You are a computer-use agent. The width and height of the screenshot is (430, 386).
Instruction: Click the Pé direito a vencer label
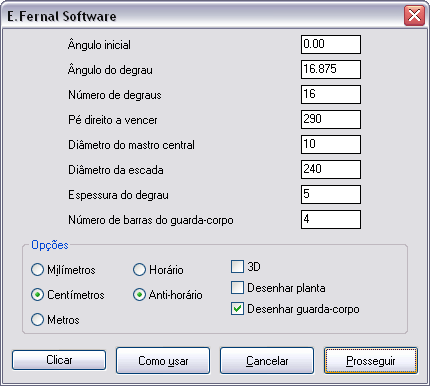pyautogui.click(x=113, y=120)
